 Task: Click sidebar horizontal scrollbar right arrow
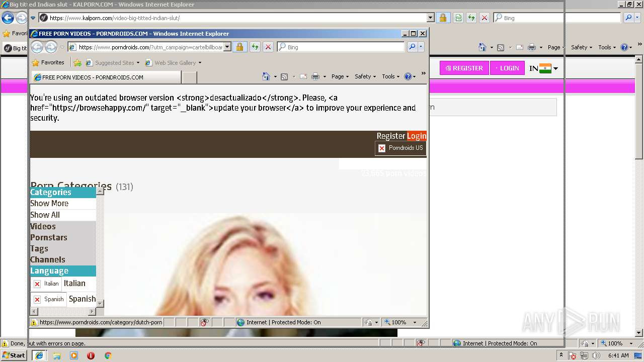[x=92, y=312]
